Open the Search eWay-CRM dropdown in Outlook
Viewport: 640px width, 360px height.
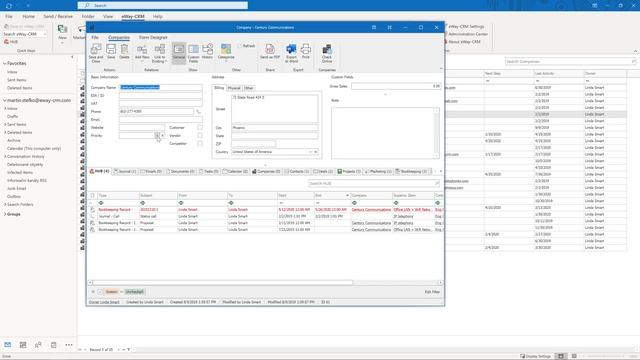(x=44, y=34)
